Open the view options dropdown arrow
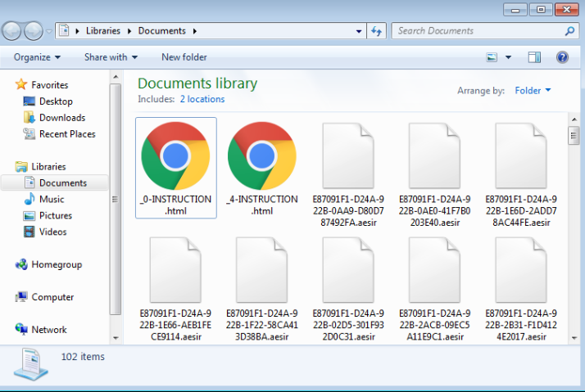 (508, 57)
